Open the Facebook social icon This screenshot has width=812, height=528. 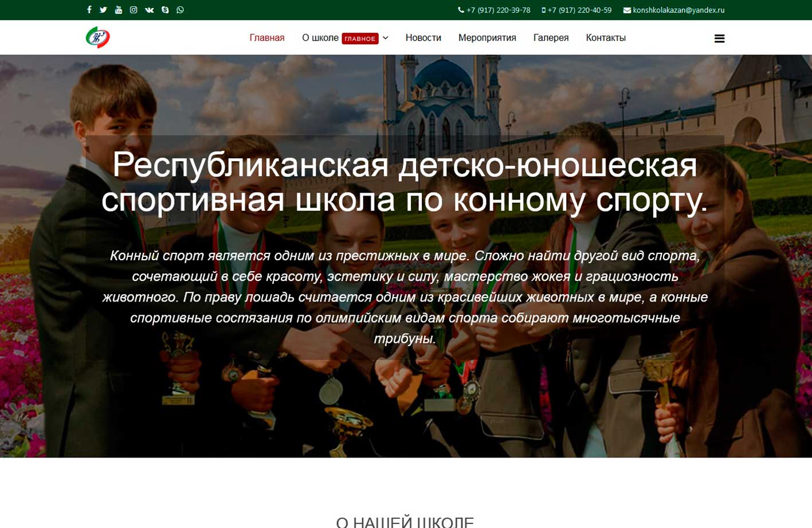click(89, 10)
